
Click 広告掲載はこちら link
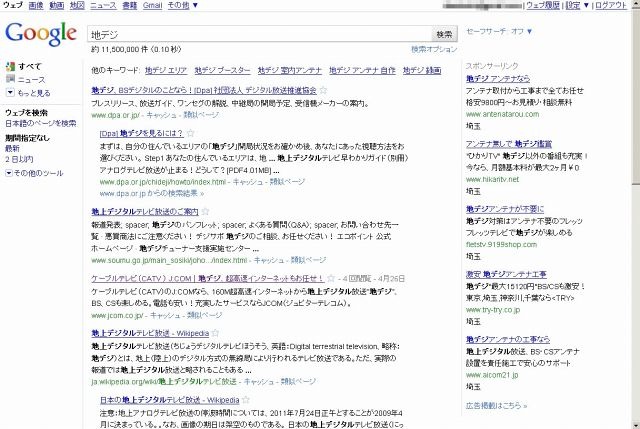click(x=496, y=406)
